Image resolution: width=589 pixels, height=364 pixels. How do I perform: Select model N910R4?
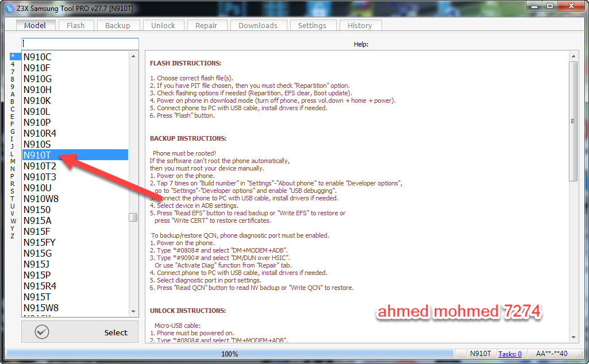coord(75,133)
